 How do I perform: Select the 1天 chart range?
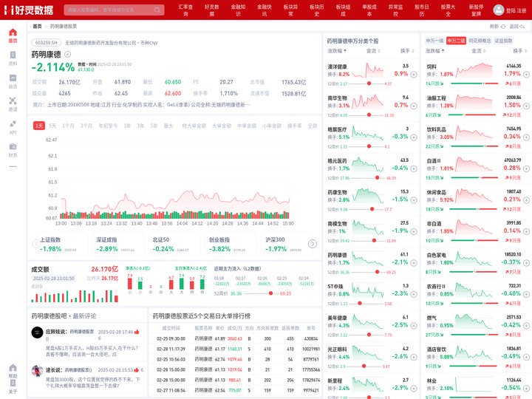tap(39, 126)
